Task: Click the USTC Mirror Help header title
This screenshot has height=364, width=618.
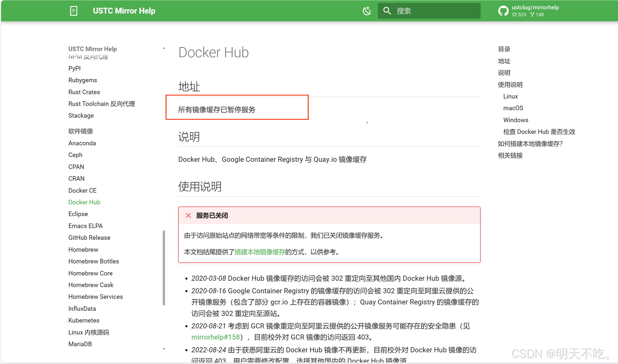Action: [124, 11]
